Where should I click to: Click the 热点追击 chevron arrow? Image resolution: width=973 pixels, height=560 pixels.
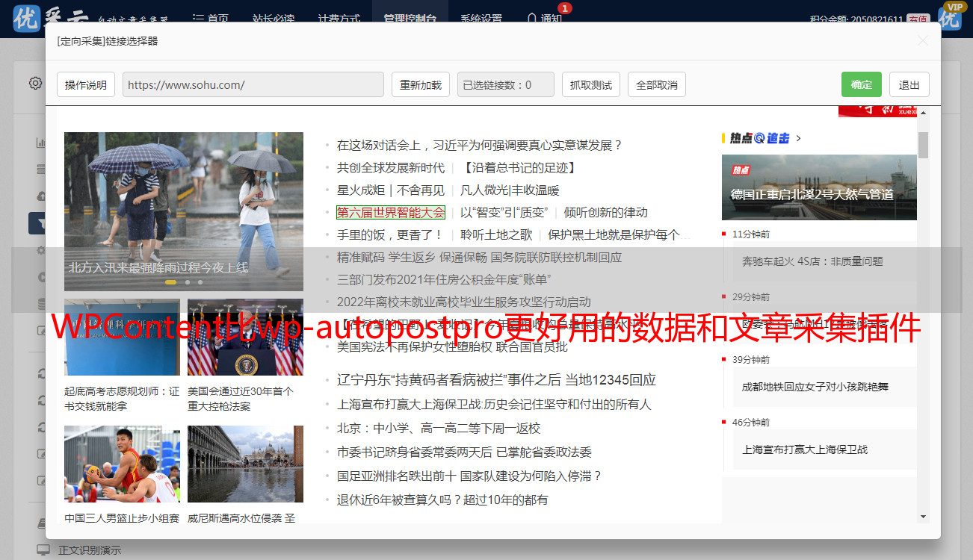point(799,138)
